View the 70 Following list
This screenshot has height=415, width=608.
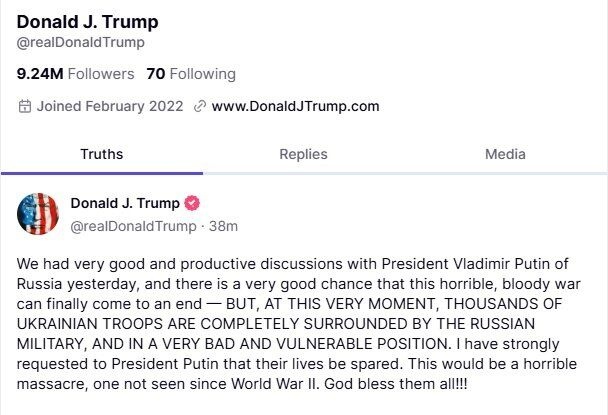(x=191, y=74)
